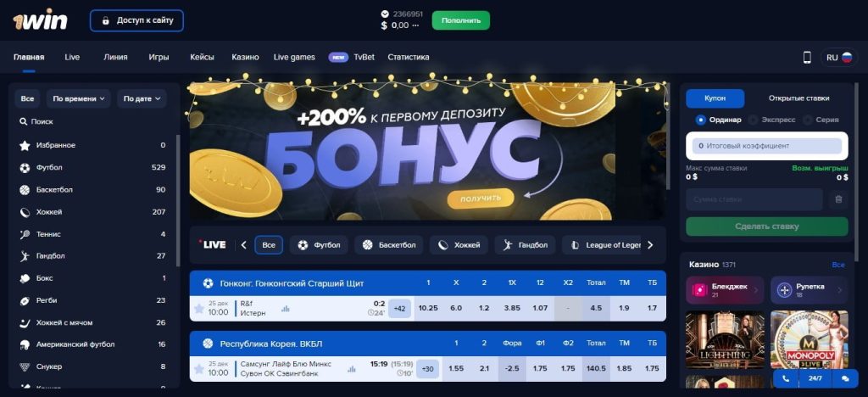
Task: Open the live chat bubble icon
Action: [845, 378]
